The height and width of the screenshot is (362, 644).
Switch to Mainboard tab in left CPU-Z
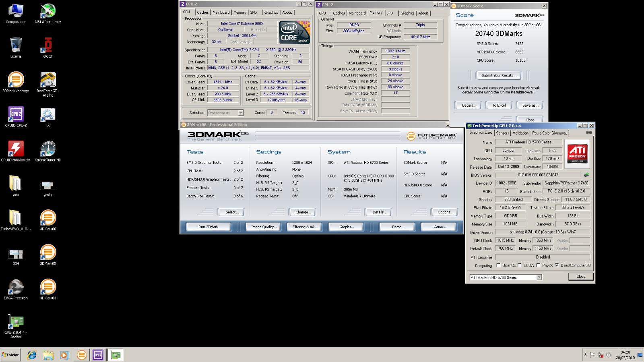coord(221,12)
